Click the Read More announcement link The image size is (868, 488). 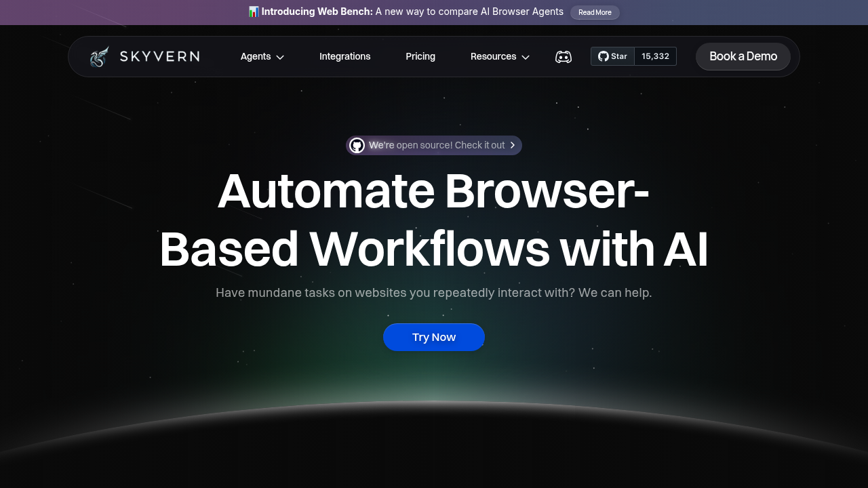coord(595,12)
